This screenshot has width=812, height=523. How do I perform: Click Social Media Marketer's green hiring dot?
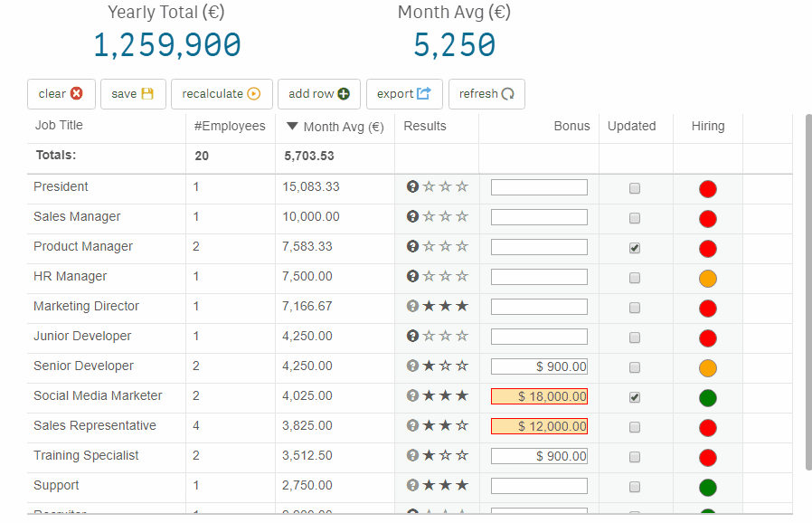708,398
